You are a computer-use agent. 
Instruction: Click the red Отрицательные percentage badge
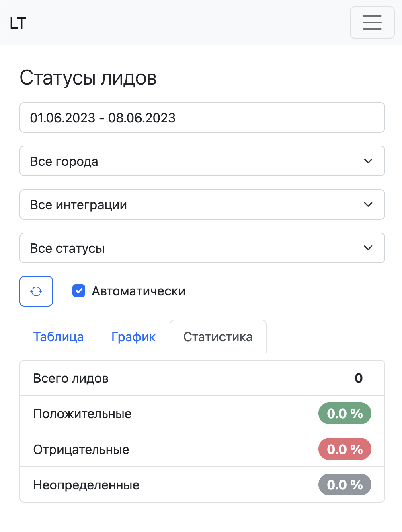345,449
